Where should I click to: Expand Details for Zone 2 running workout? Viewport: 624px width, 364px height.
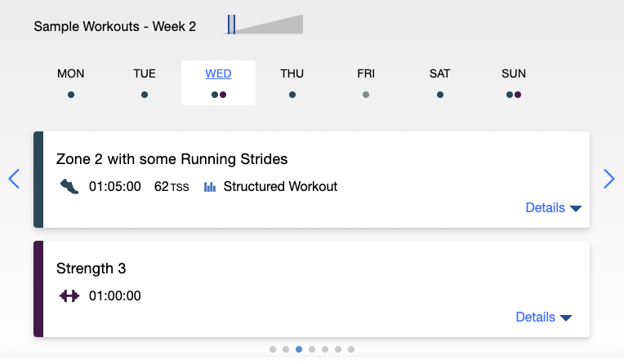coord(553,208)
